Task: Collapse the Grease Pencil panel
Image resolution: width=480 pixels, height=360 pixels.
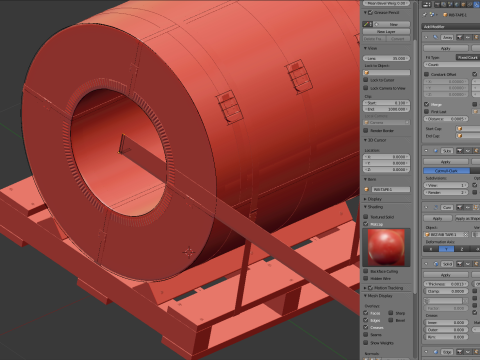Action: point(365,12)
